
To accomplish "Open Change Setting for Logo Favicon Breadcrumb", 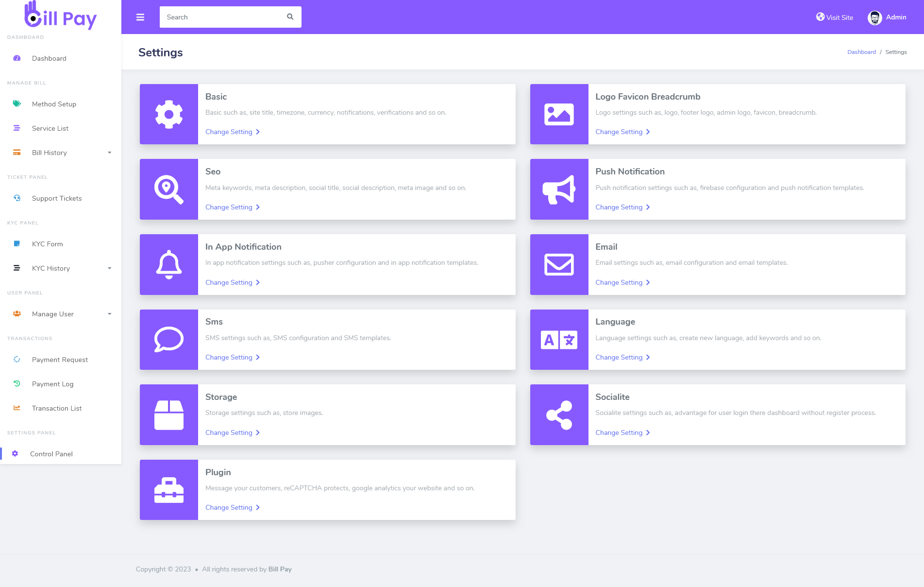I will (623, 132).
